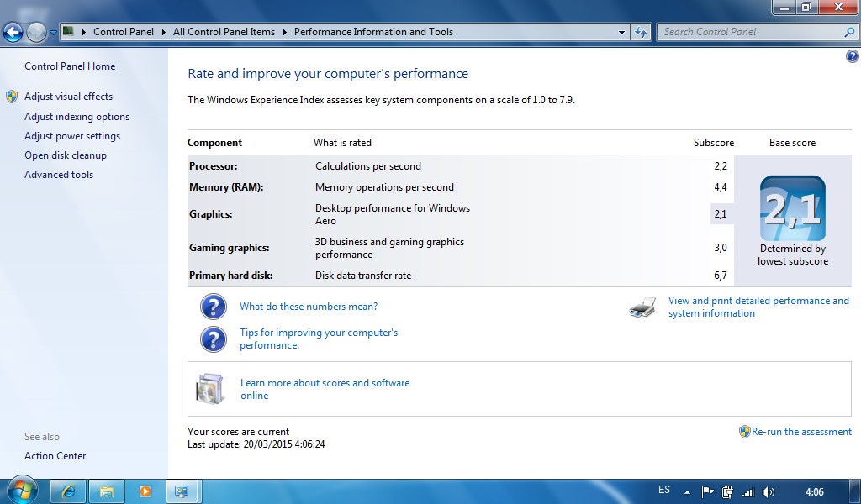View and print detailed performance information

click(758, 307)
